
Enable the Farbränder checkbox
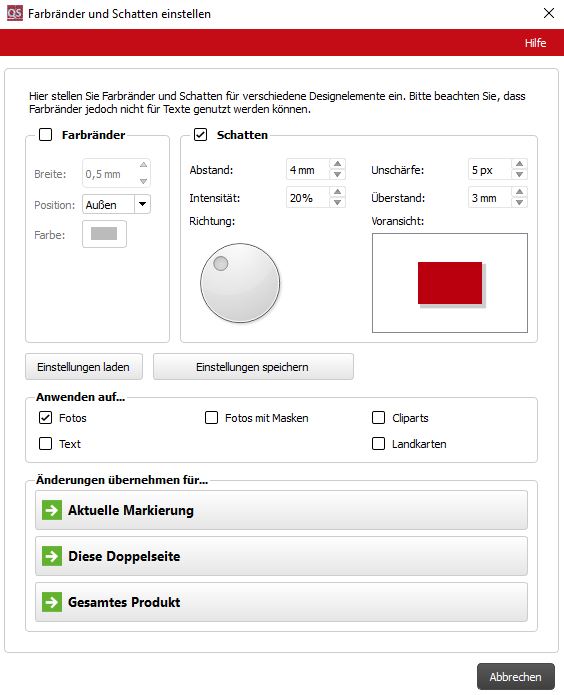pos(46,135)
